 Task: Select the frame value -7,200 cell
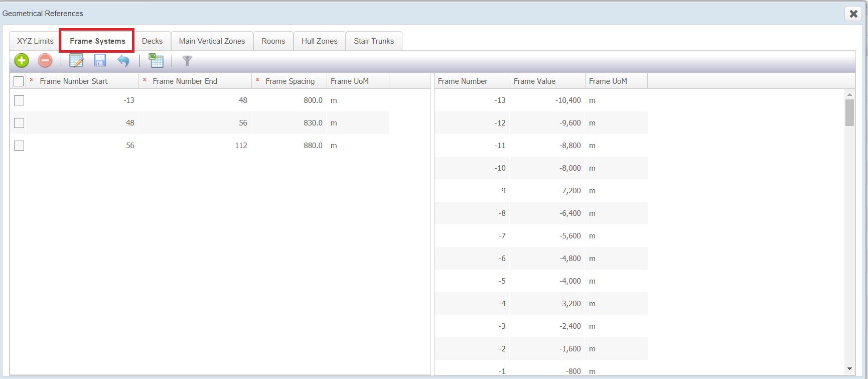pyautogui.click(x=547, y=191)
